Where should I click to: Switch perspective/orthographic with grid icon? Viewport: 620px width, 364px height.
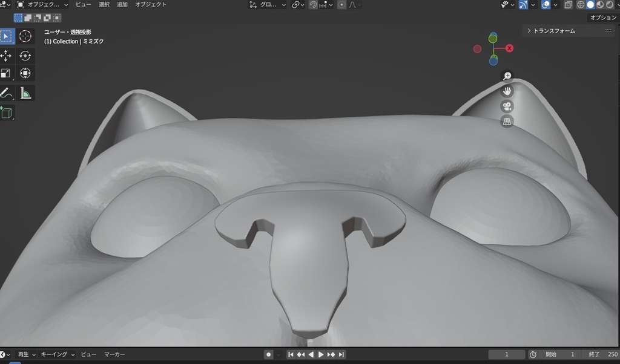click(x=507, y=121)
